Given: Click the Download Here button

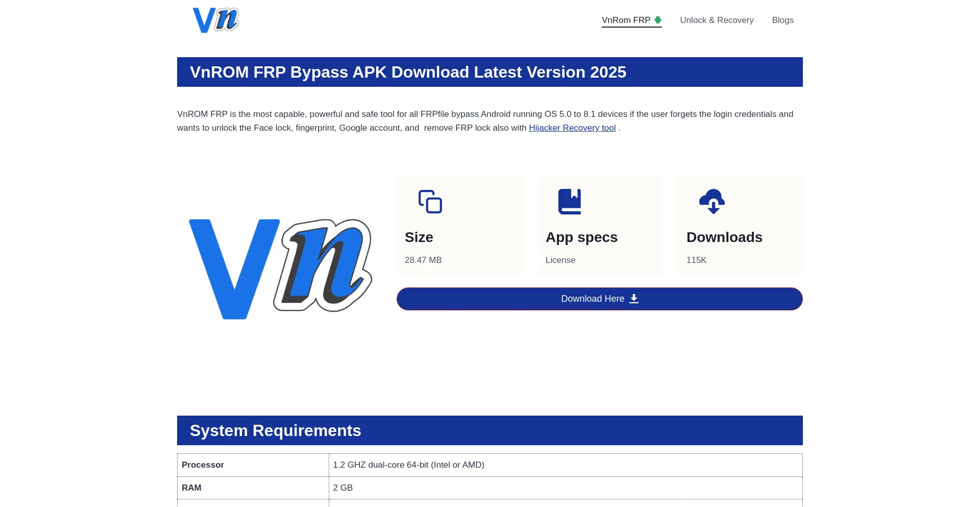Looking at the screenshot, I should (600, 299).
